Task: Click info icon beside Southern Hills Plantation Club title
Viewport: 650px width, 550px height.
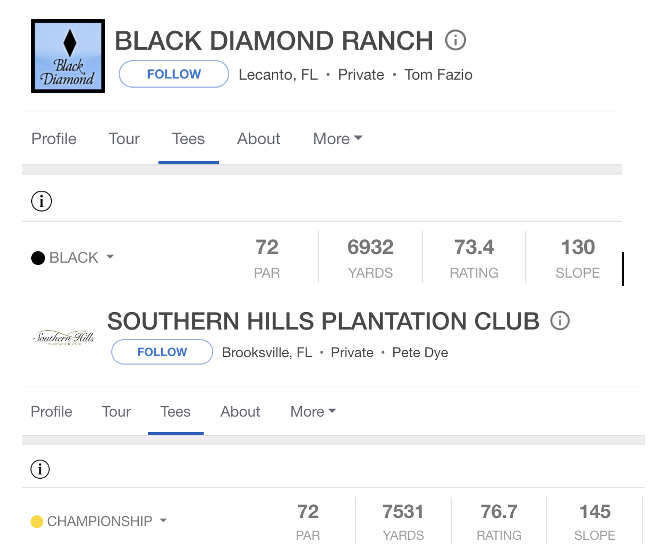Action: click(560, 320)
